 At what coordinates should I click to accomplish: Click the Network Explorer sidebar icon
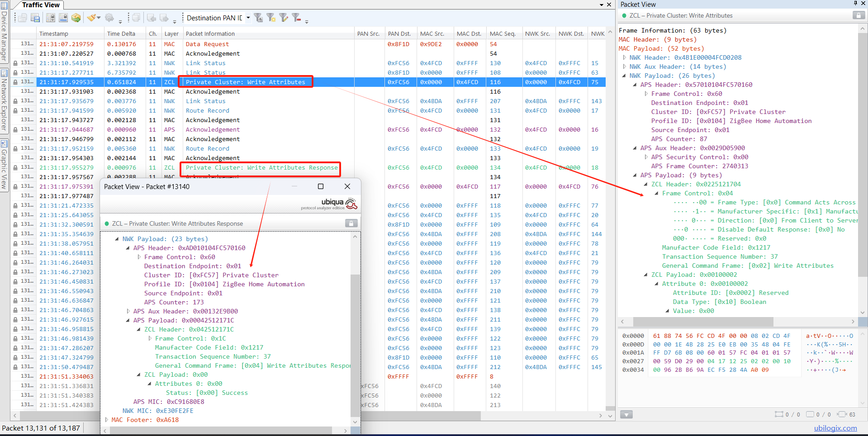[4, 73]
